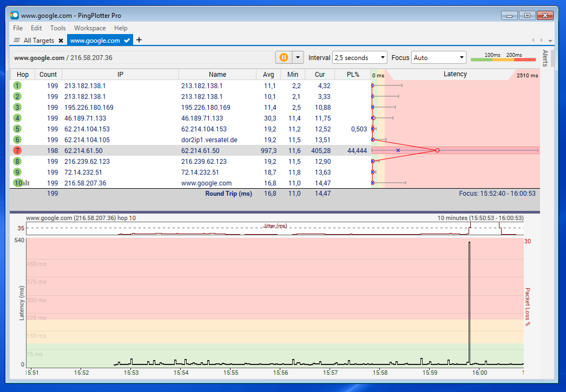Open the Workspace menu
Screen dimensions: 566x392
[90, 28]
